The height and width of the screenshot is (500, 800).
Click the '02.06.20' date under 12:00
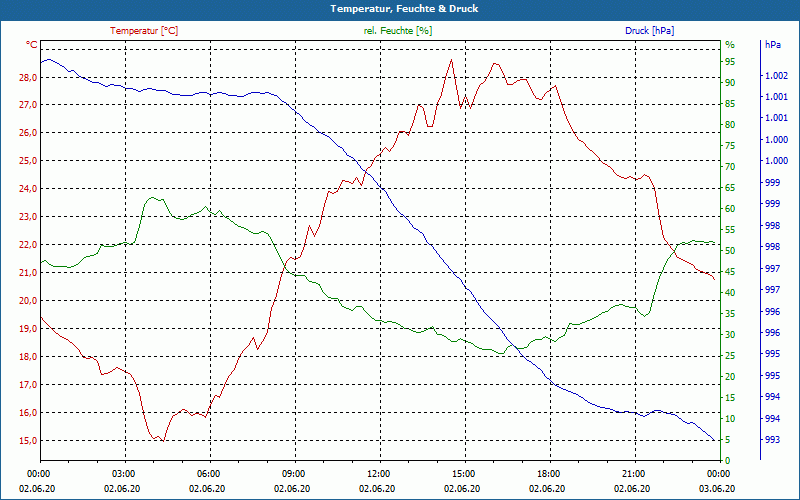(377, 488)
